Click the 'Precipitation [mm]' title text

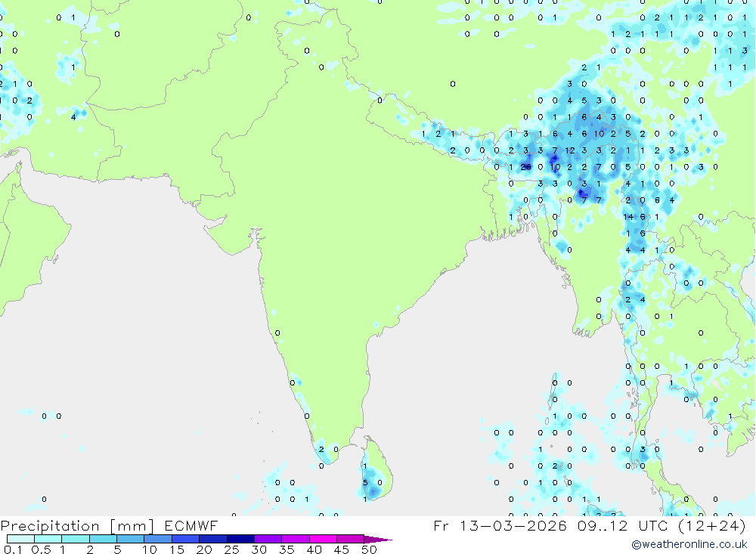77,525
